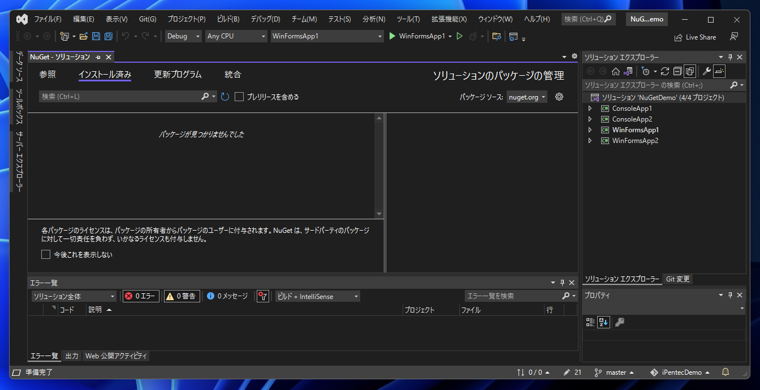The image size is (760, 390).
Task: Toggle Include Prerelease checkbox
Action: 239,97
